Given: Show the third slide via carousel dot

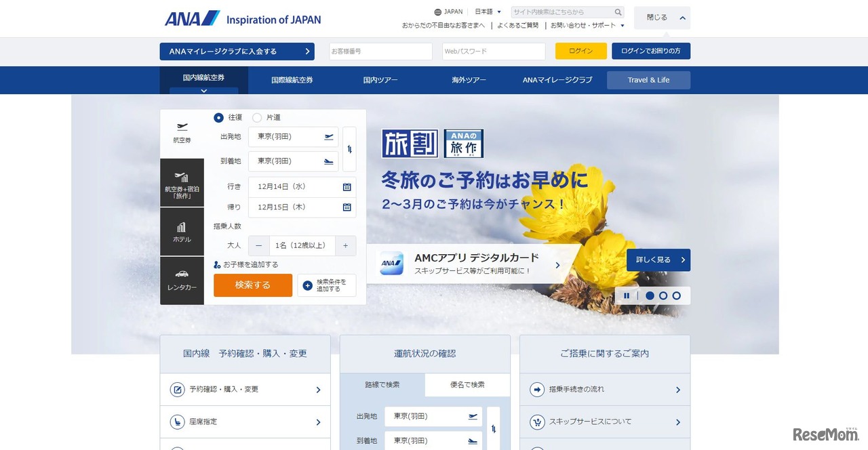Looking at the screenshot, I should pyautogui.click(x=676, y=295).
